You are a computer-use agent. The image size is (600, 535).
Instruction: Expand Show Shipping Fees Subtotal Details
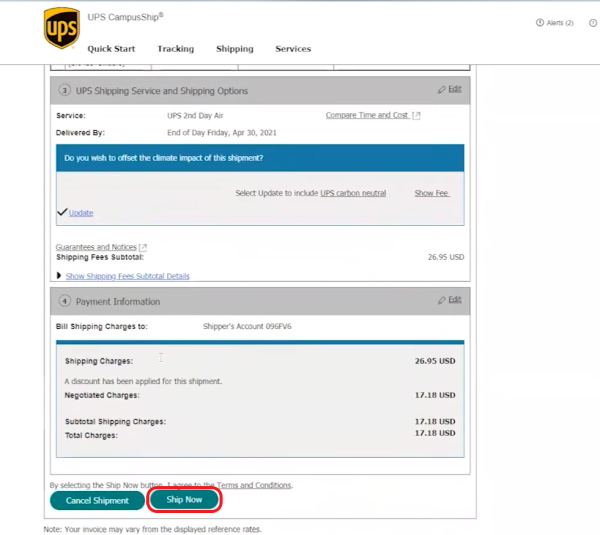127,276
